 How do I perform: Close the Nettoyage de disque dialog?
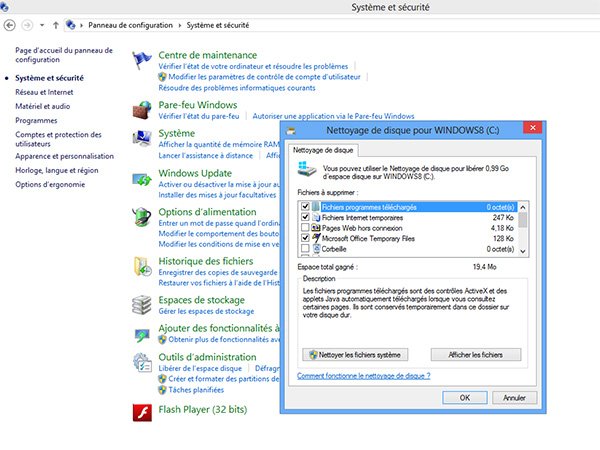(533, 128)
